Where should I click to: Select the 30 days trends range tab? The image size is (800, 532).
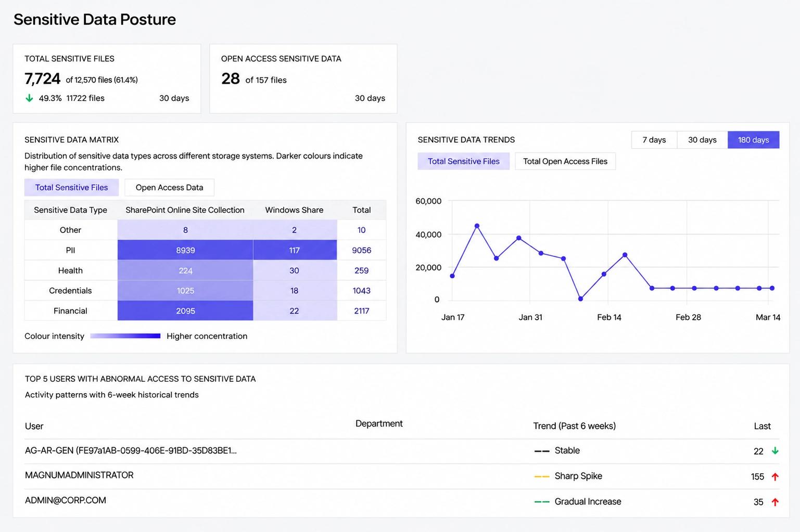(x=702, y=140)
